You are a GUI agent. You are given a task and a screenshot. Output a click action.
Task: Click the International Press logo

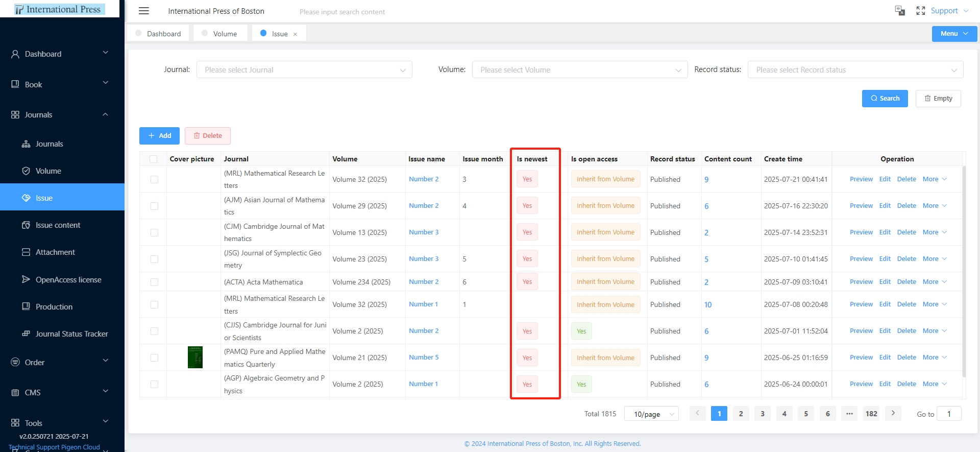pyautogui.click(x=60, y=9)
